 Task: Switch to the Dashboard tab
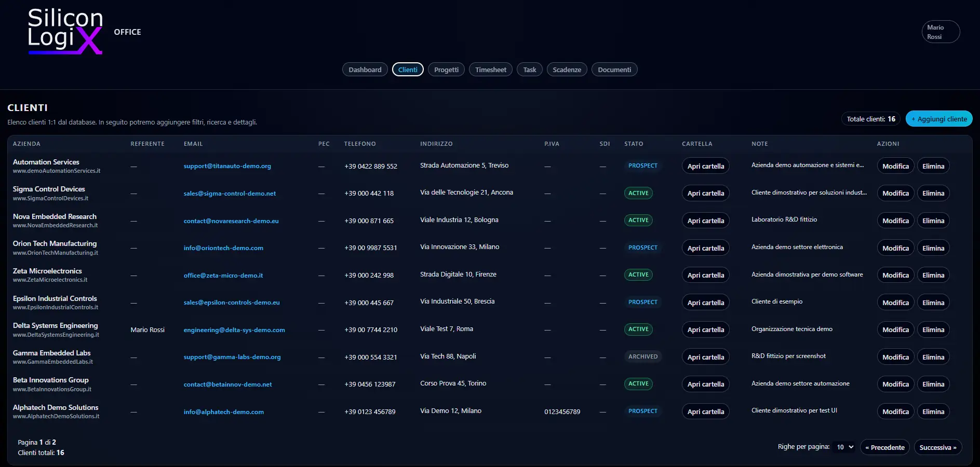[365, 70]
